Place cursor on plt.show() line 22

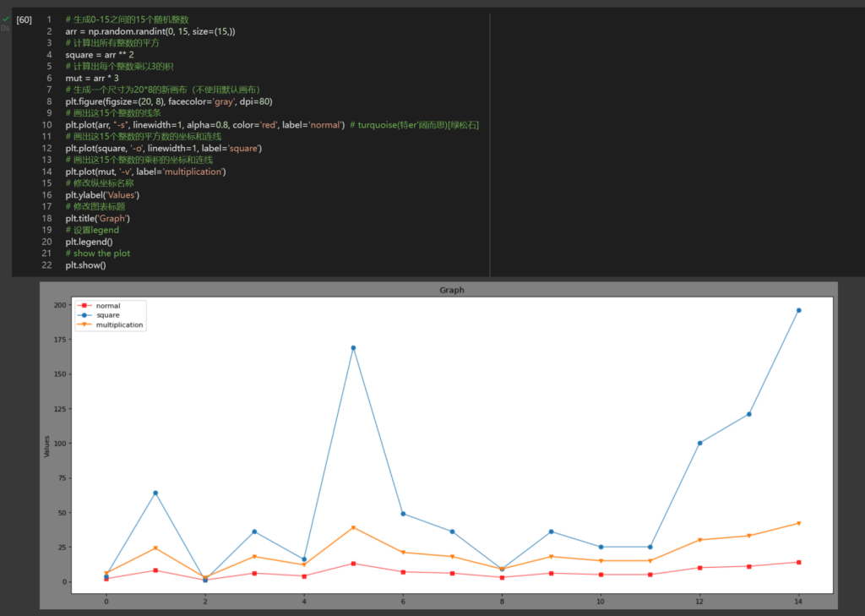pos(85,265)
